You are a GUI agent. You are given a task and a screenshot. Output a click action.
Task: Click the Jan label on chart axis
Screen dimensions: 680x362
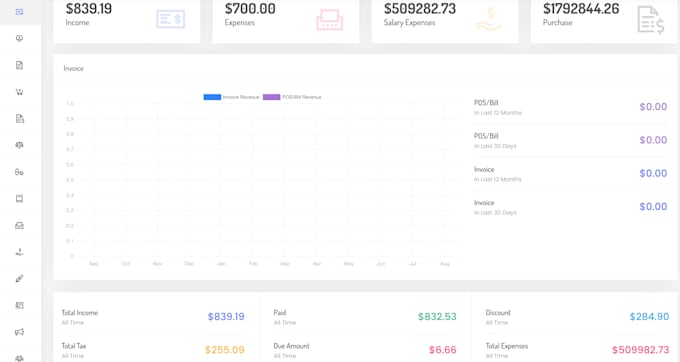click(221, 264)
